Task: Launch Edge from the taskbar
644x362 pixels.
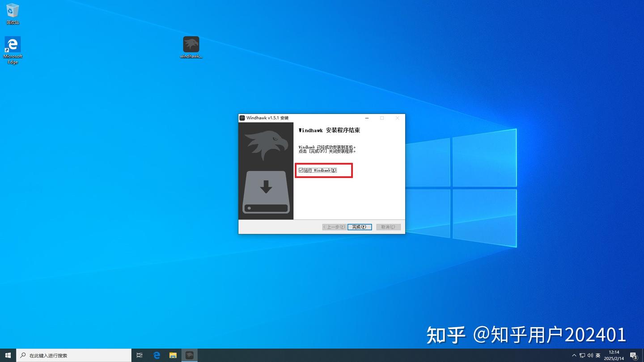Action: [x=157, y=355]
